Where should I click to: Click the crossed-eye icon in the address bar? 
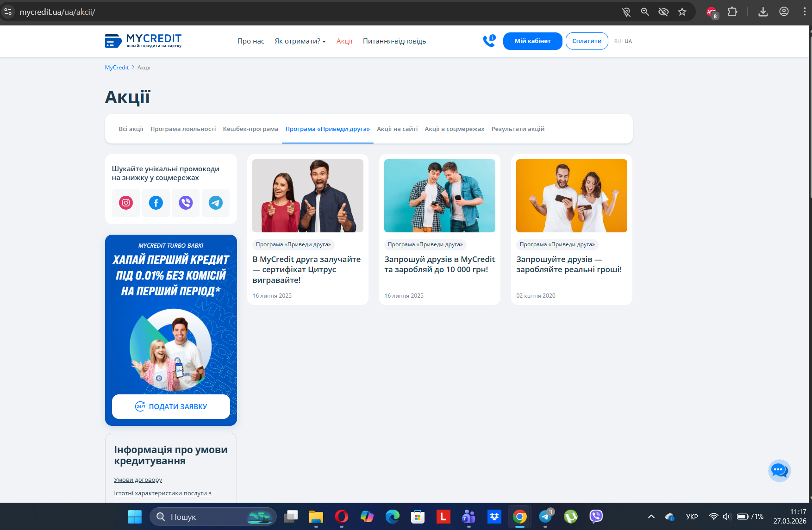[663, 12]
